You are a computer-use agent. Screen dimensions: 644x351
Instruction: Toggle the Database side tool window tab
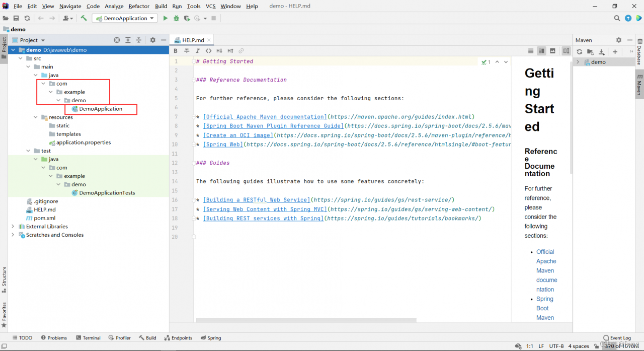click(x=639, y=52)
